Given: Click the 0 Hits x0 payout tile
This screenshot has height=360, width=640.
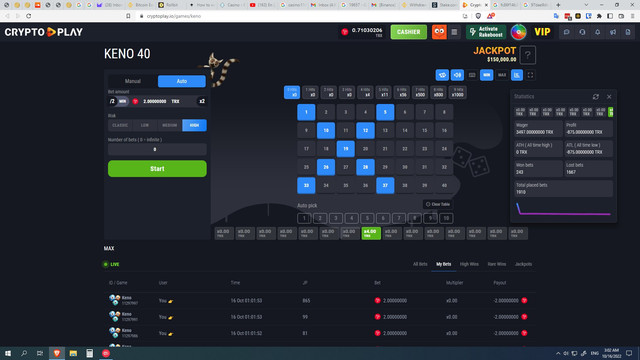Looking at the screenshot, I should [x=292, y=92].
